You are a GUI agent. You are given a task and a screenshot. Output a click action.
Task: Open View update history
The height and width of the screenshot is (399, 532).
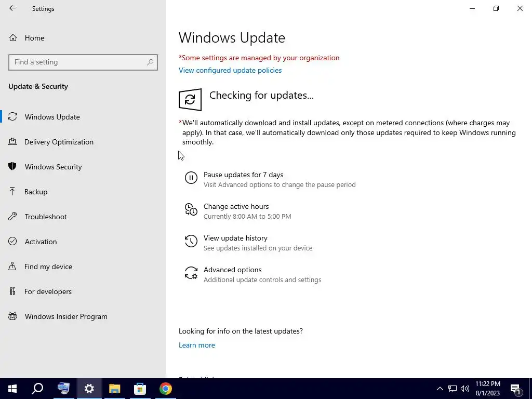[235, 238]
